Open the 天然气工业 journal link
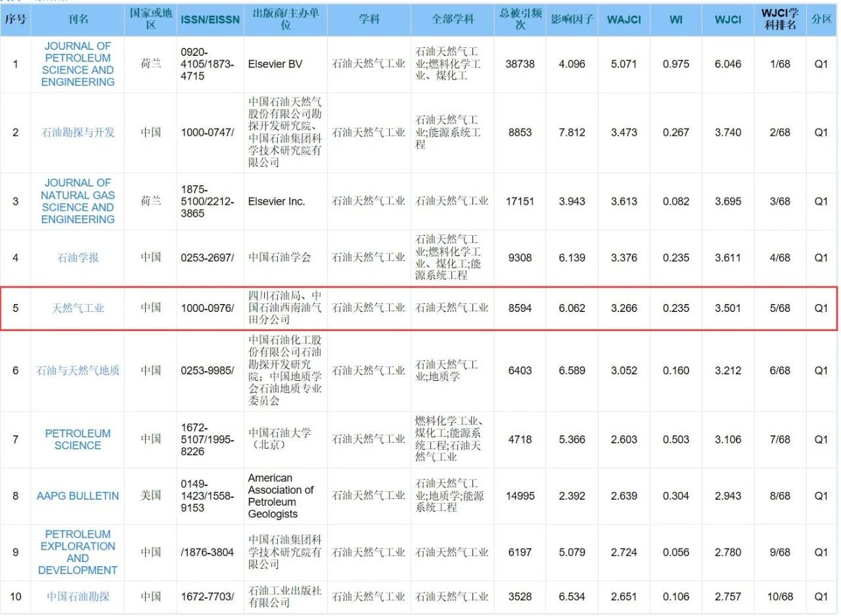 78,308
